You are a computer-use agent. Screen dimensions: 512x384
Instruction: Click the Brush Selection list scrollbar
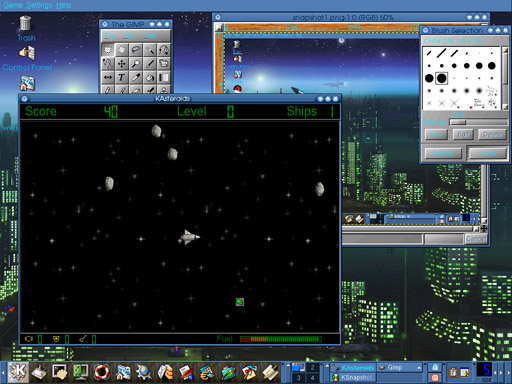(505, 78)
